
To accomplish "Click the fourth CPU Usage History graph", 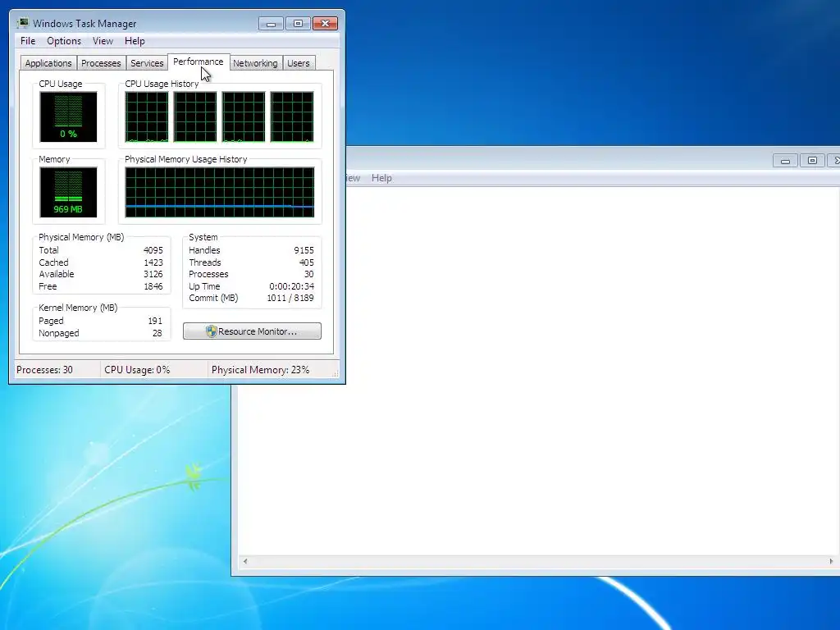I will click(x=292, y=116).
